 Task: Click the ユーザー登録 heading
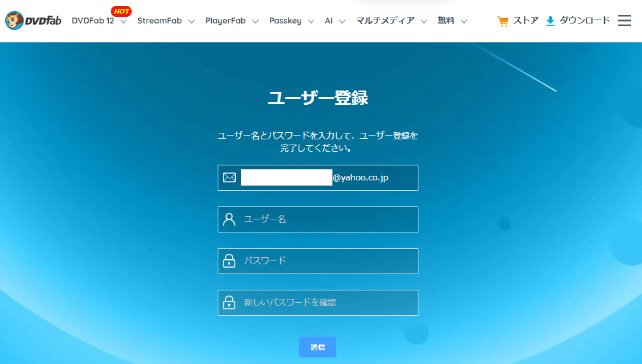point(317,98)
